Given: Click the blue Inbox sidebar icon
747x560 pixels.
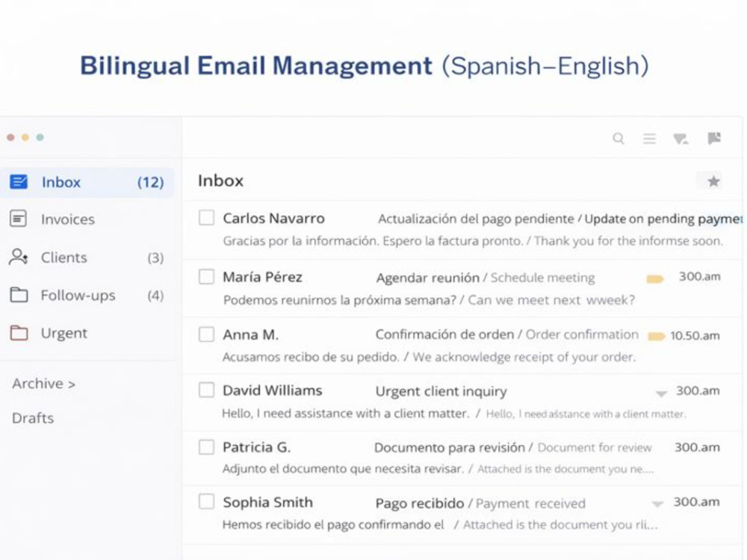Looking at the screenshot, I should (19, 182).
